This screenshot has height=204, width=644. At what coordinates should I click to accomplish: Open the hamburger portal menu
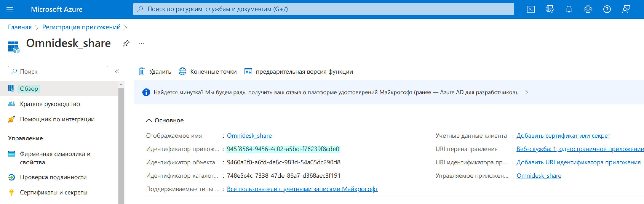coord(10,9)
